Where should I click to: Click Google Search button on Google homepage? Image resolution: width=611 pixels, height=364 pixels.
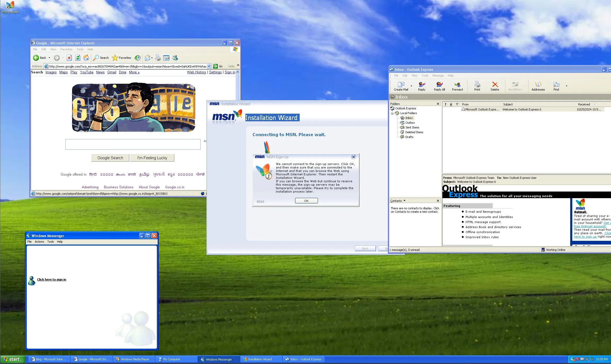pyautogui.click(x=110, y=158)
